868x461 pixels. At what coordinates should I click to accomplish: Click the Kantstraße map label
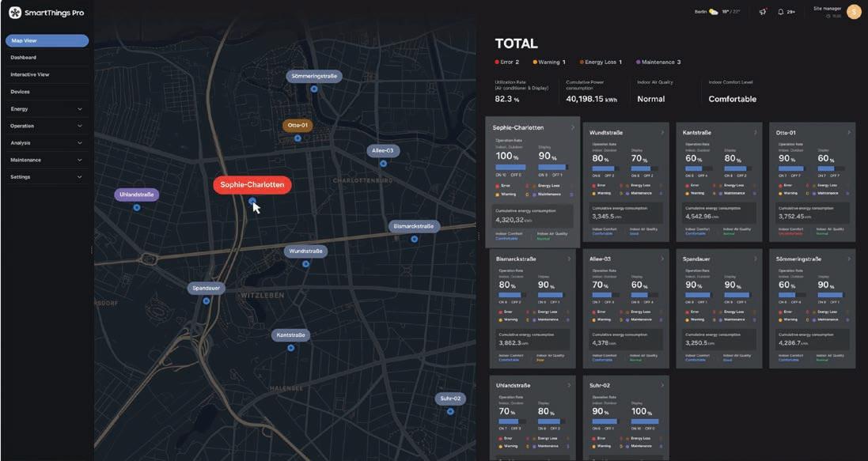pyautogui.click(x=290, y=334)
